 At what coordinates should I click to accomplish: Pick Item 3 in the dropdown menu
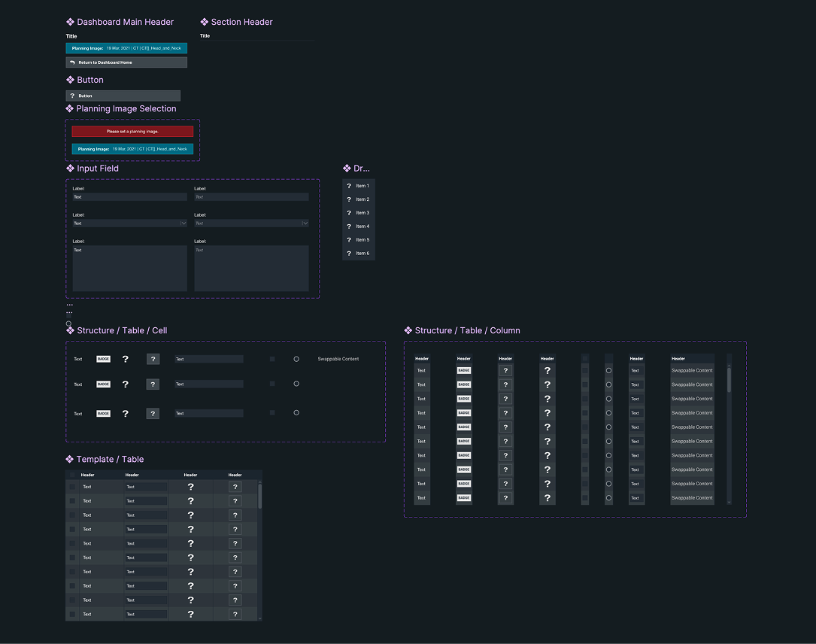coord(362,213)
